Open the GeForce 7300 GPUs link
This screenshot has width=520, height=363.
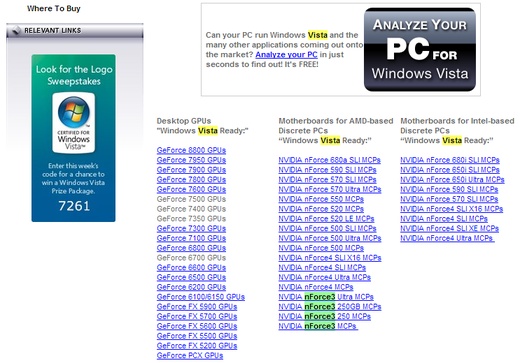point(191,229)
